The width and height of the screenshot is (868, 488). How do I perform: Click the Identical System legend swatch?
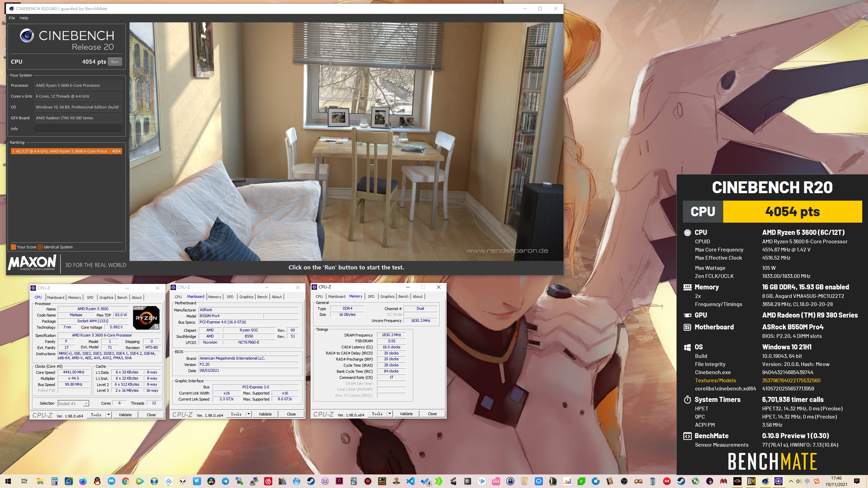[40, 247]
